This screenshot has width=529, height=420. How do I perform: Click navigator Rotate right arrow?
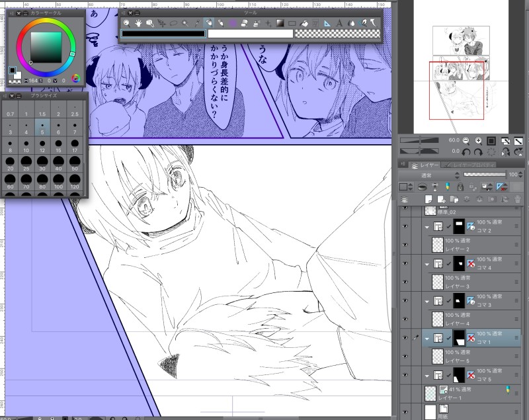pyautogui.click(x=478, y=152)
